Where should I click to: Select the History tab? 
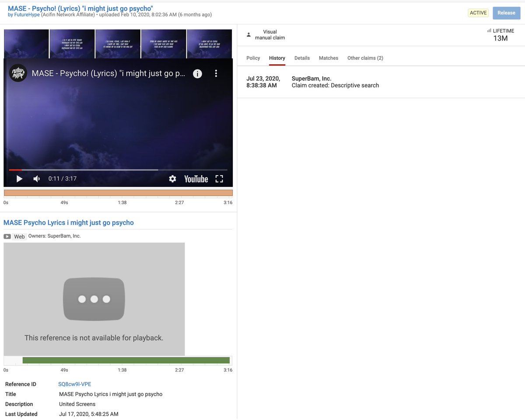click(277, 58)
